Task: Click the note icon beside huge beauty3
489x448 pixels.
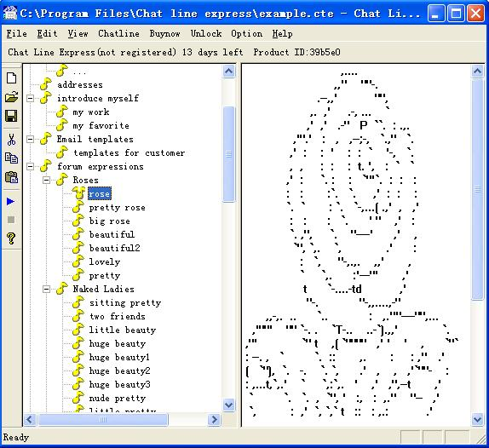Action: (x=78, y=384)
